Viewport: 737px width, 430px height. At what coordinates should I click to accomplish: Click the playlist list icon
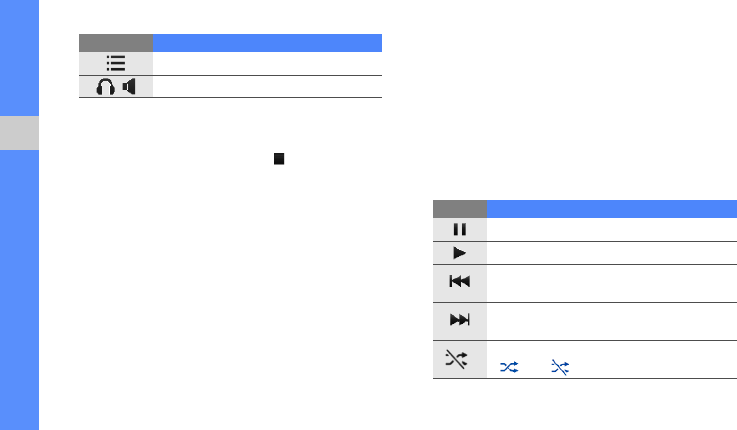tap(116, 63)
